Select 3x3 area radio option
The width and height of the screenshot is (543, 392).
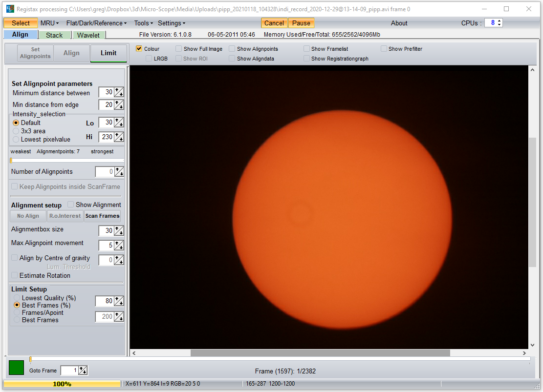(x=16, y=131)
